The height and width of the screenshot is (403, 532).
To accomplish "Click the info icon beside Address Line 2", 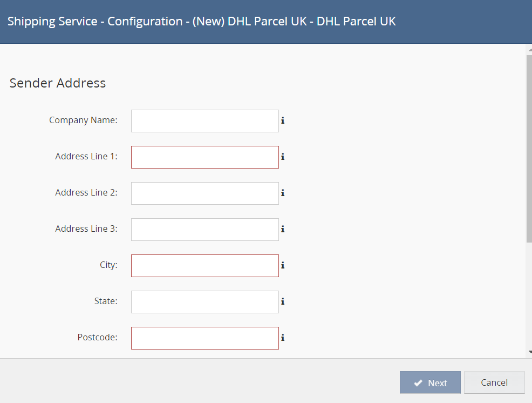I will [283, 193].
